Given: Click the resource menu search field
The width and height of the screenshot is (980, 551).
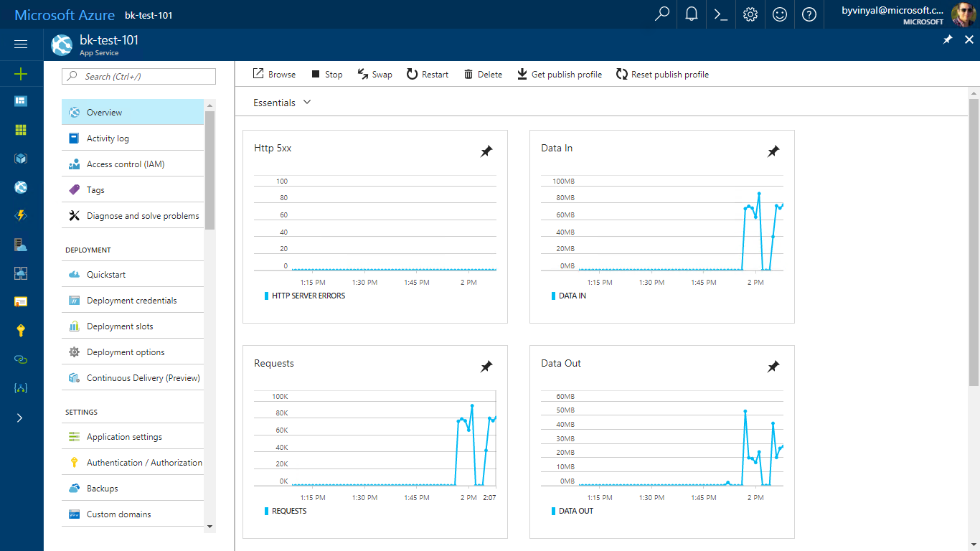Looking at the screenshot, I should point(139,77).
